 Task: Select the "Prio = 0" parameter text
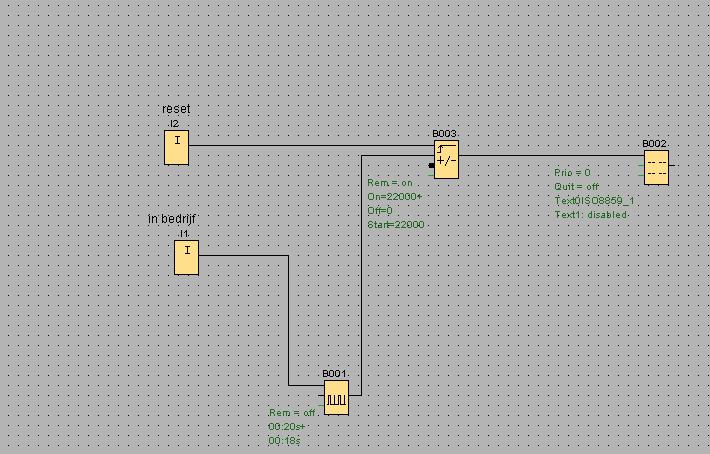pos(572,173)
